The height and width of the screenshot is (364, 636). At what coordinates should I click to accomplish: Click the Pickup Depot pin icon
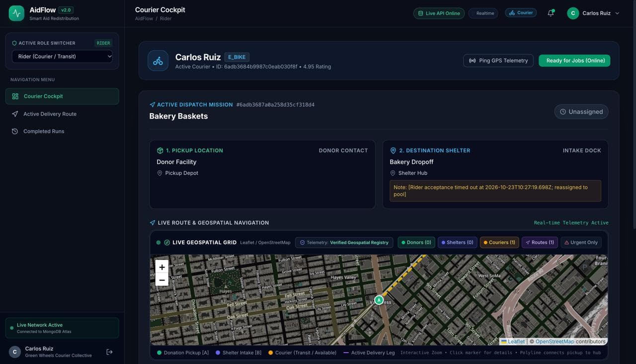tap(160, 173)
